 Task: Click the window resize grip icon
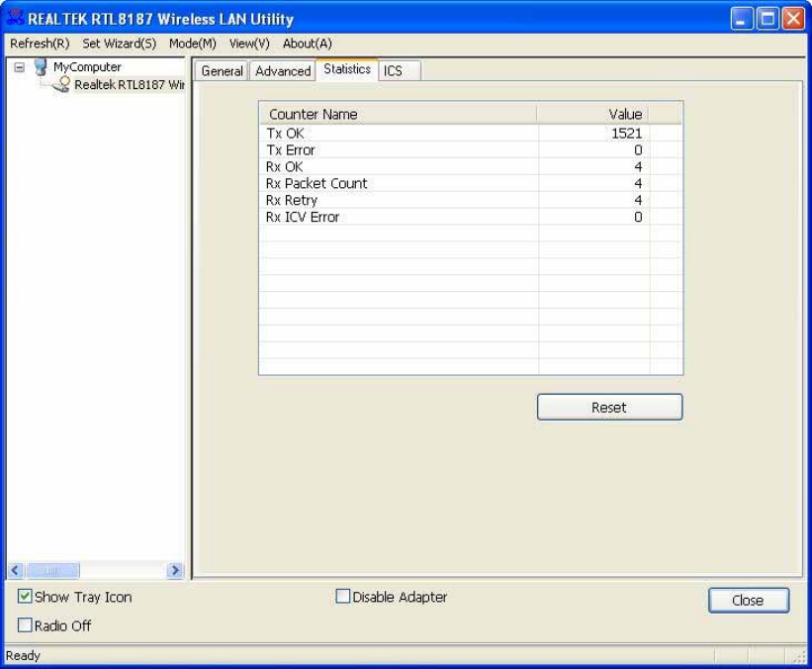(799, 656)
